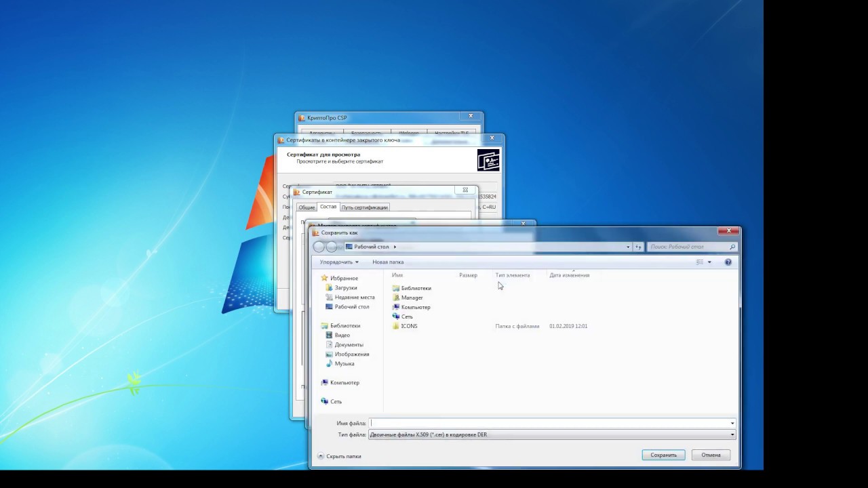Screen dimensions: 868x488
Task: Click the Отмена button
Action: click(711, 455)
